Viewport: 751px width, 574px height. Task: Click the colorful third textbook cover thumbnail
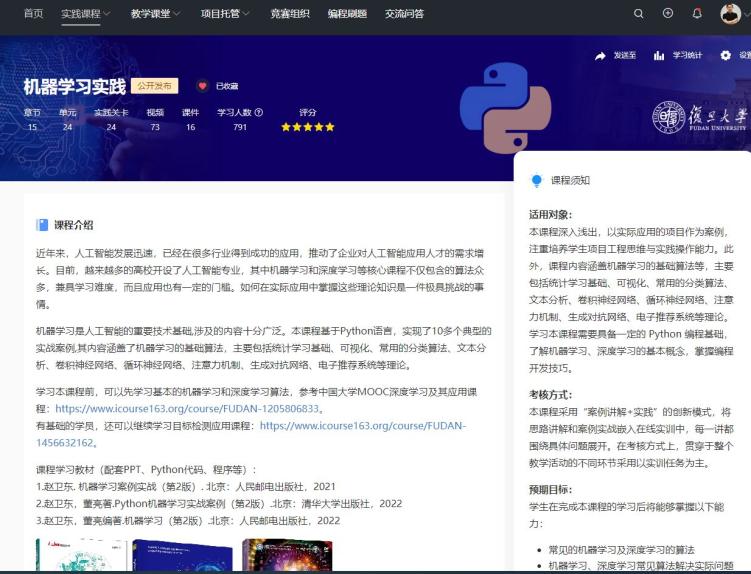coord(287,554)
